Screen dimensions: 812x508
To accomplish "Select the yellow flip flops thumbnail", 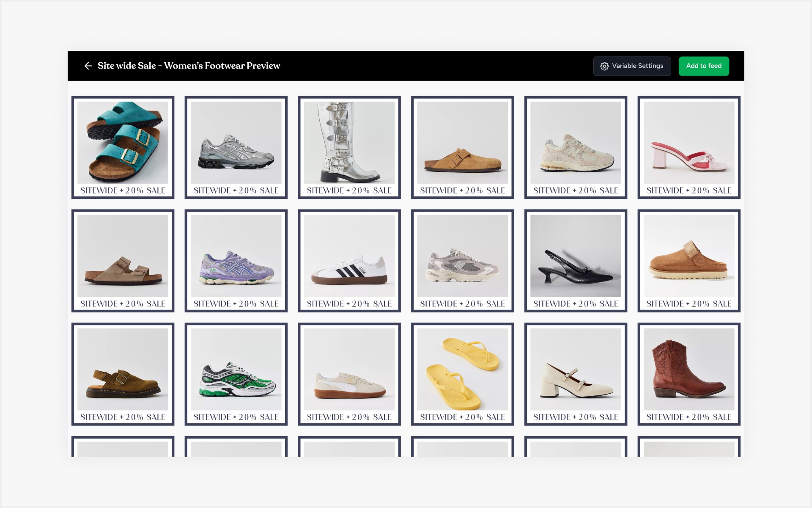I will 462,370.
